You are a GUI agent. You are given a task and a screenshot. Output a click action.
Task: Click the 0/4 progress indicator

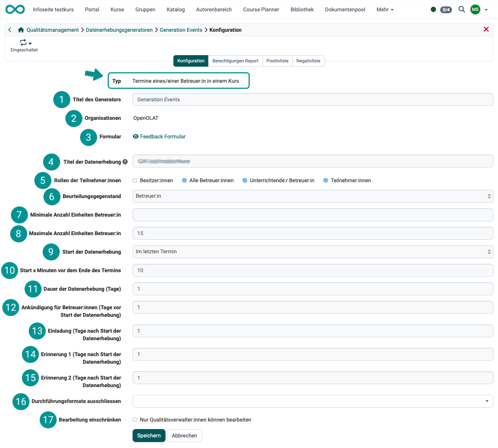pyautogui.click(x=446, y=9)
